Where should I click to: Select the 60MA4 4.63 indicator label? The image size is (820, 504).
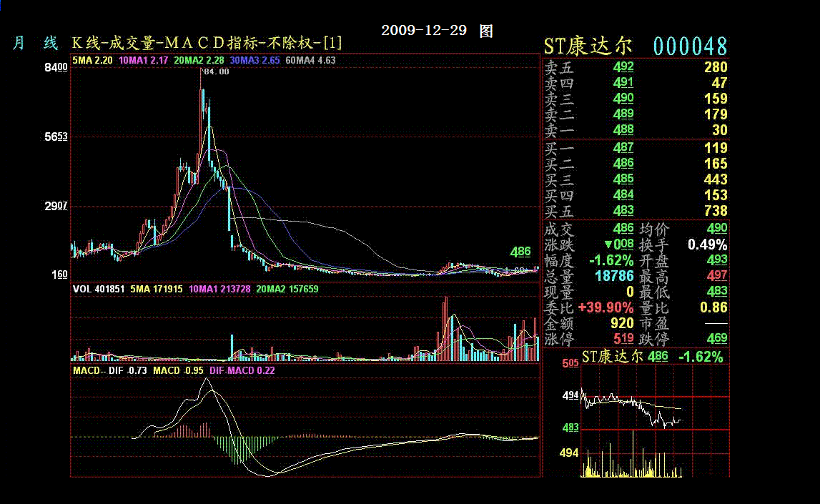[x=311, y=60]
